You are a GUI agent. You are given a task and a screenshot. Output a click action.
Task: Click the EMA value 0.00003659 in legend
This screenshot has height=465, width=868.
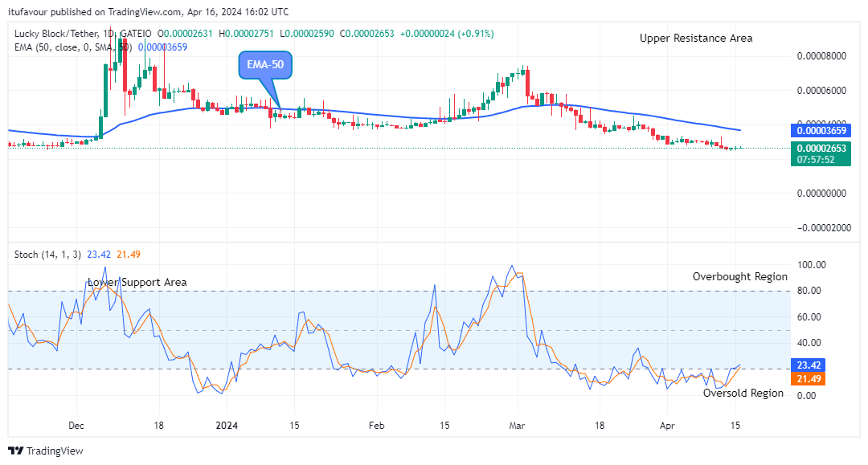(x=162, y=47)
